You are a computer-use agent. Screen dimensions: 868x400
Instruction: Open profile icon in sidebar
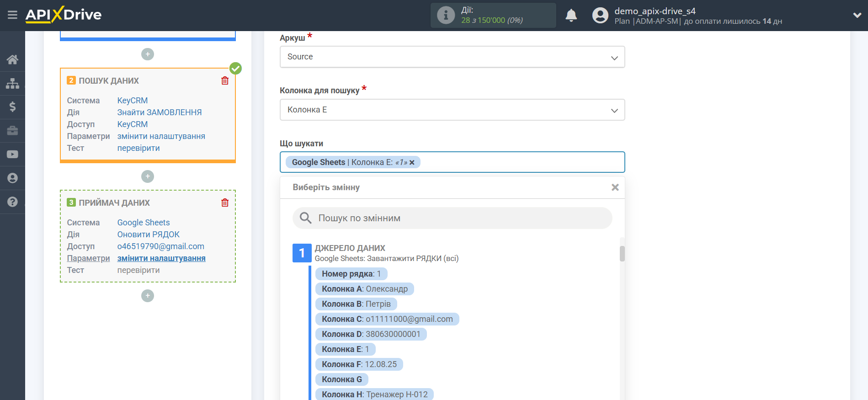(x=12, y=178)
